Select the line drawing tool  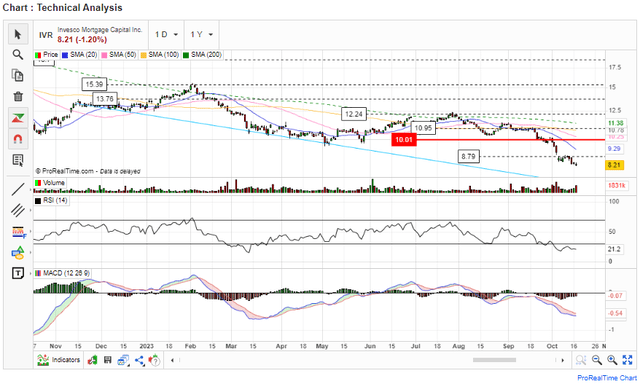coord(18,189)
